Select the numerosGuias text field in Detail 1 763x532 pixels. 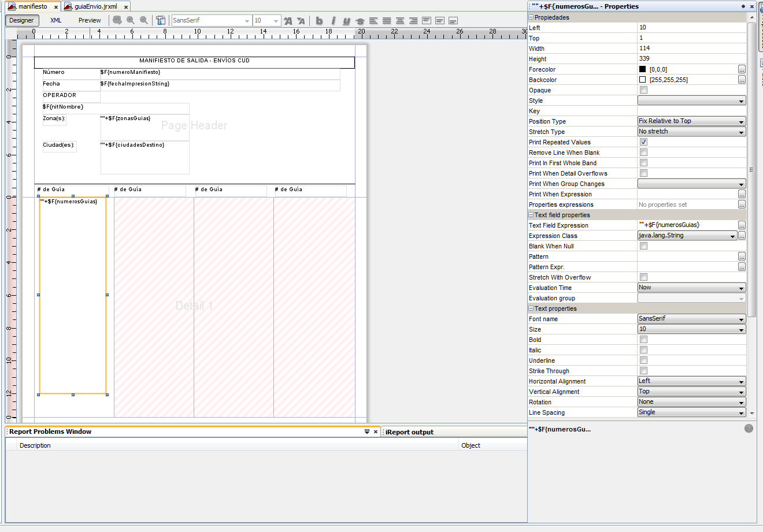pos(72,295)
